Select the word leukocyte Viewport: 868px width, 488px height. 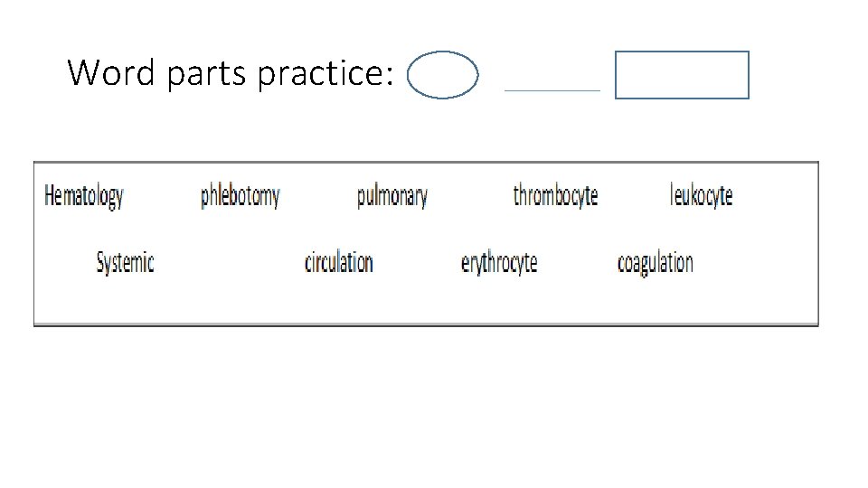point(701,195)
